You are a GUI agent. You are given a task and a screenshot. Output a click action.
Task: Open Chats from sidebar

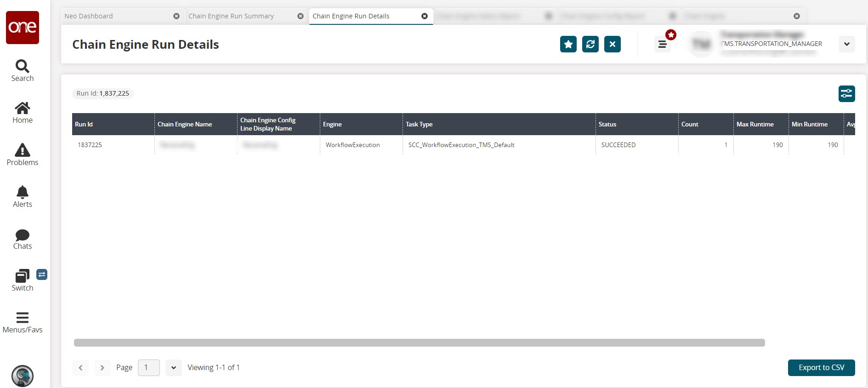23,239
